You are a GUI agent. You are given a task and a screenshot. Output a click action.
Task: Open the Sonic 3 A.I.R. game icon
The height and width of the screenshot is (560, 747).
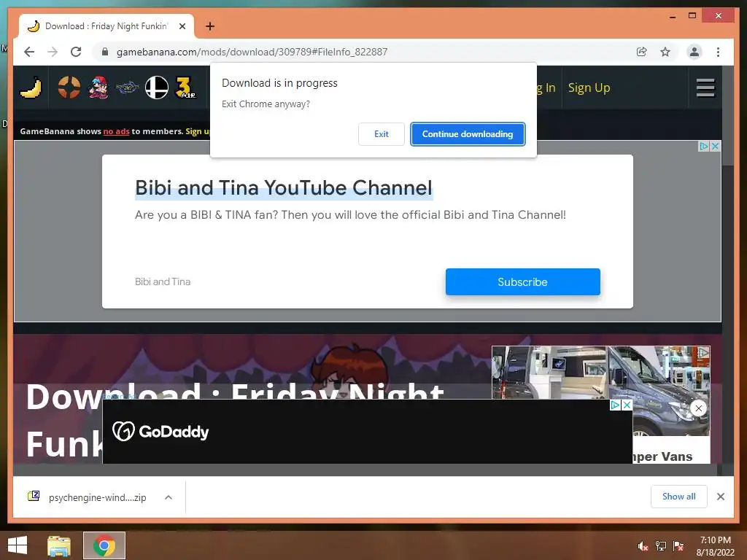coord(185,87)
